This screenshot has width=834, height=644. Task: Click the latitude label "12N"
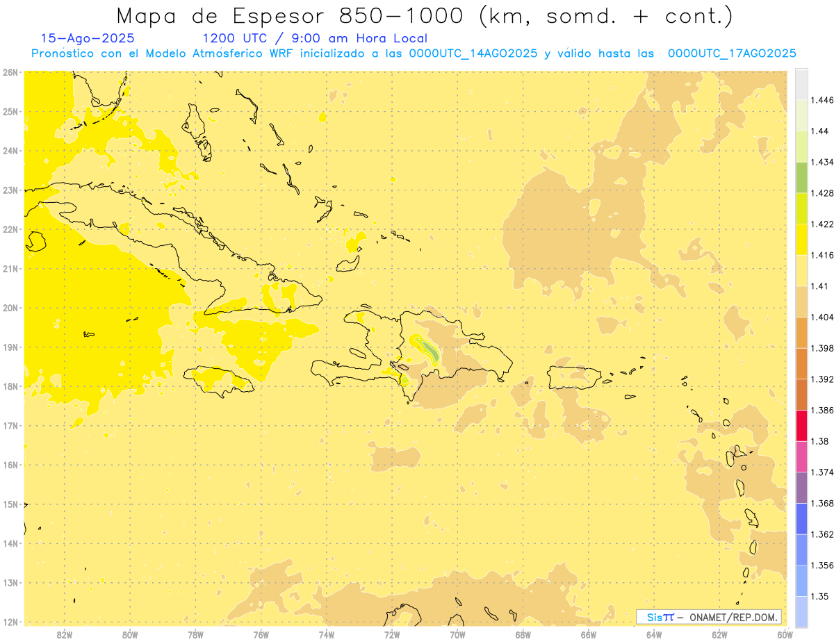tap(10, 622)
